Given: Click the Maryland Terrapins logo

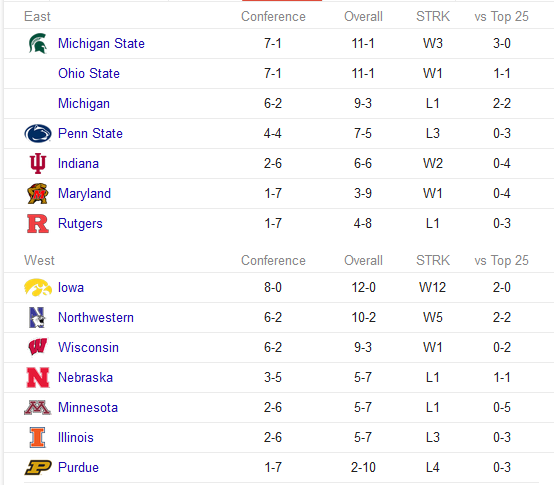Looking at the screenshot, I should click(x=37, y=194).
